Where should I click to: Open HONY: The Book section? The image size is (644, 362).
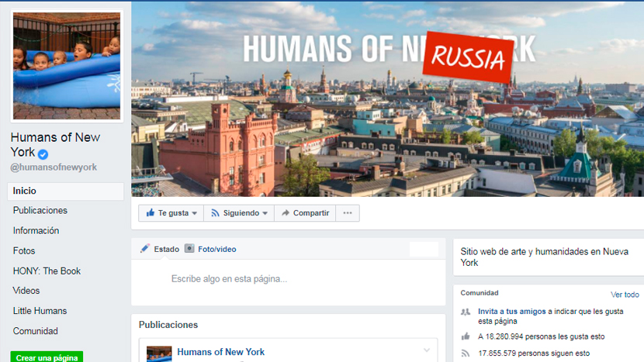pos(47,271)
